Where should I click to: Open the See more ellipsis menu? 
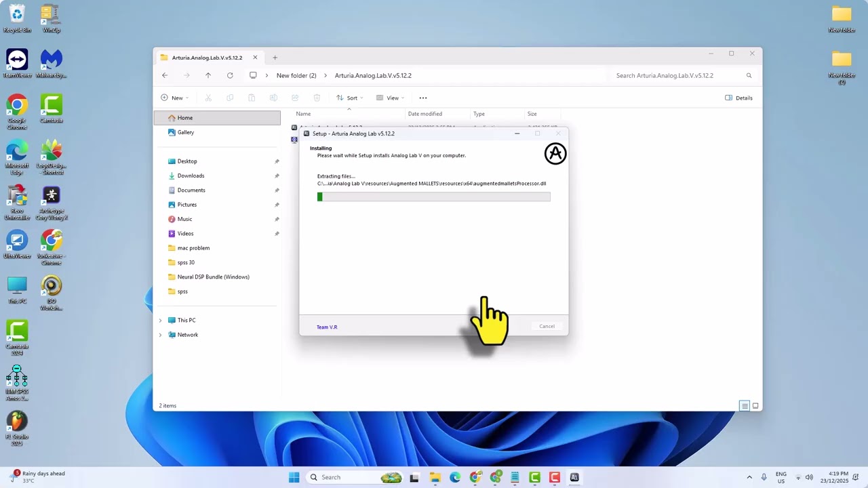pos(423,98)
